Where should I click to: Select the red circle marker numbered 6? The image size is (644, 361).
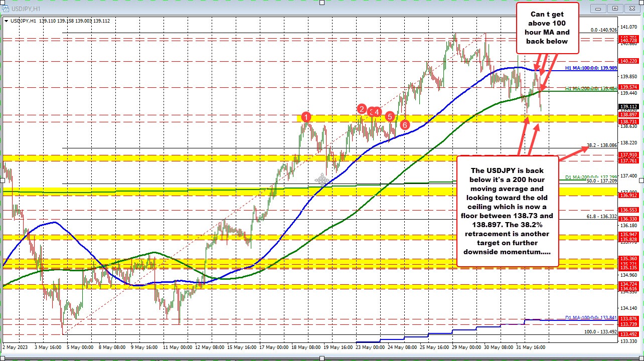(x=405, y=125)
